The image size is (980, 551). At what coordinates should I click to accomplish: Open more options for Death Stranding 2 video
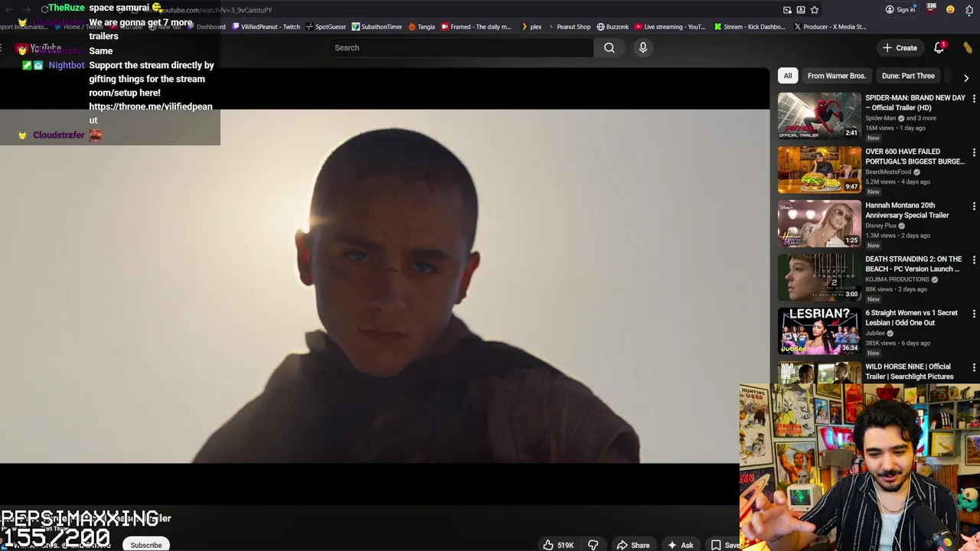point(974,259)
